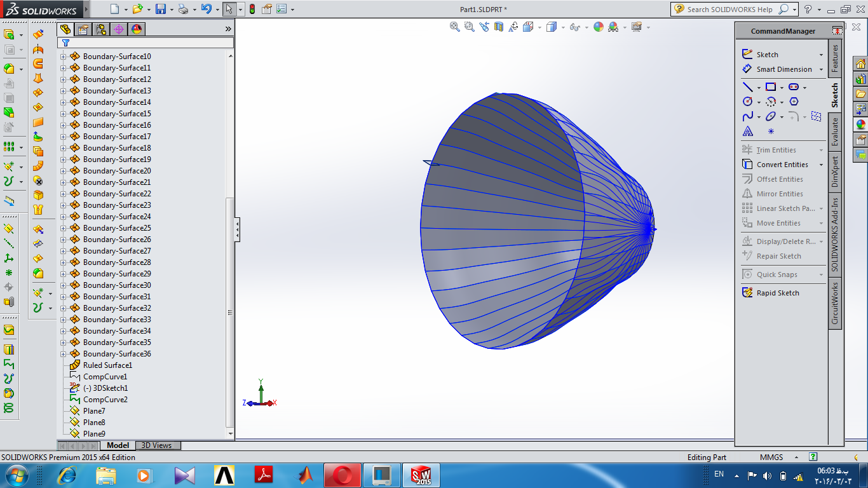Click the Save disk icon
Viewport: 868px width, 488px height.
pyautogui.click(x=161, y=9)
